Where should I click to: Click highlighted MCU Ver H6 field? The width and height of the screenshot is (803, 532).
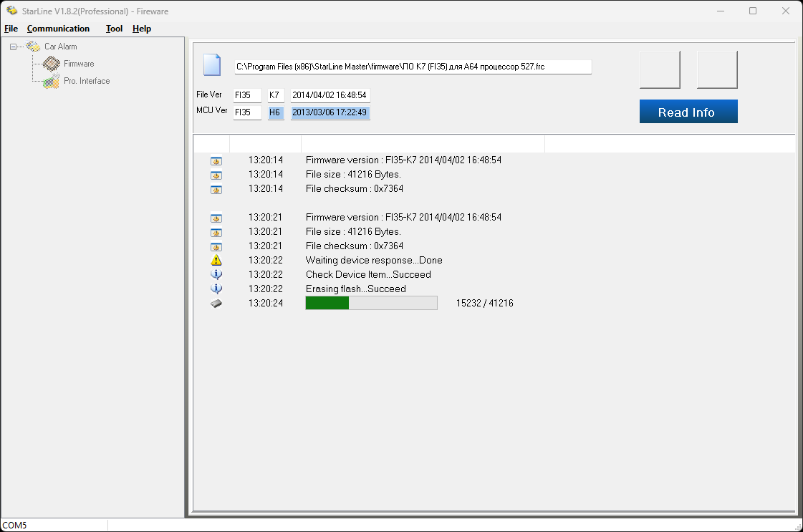coord(276,112)
